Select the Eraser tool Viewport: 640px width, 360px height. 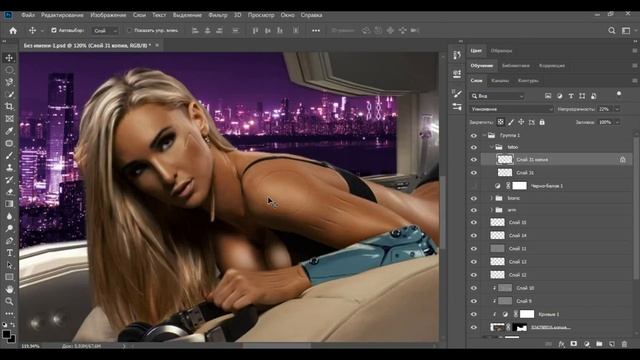coord(9,192)
